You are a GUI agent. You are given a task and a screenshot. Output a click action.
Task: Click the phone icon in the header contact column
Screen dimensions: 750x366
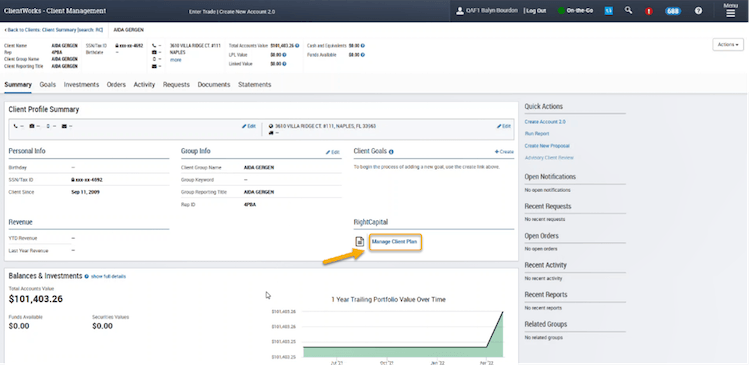pos(154,46)
